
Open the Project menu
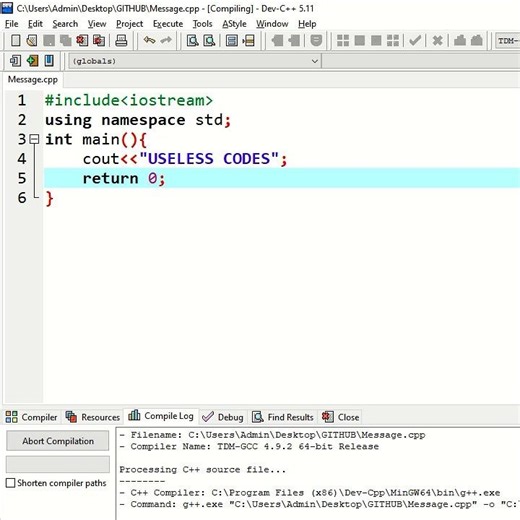(x=129, y=24)
